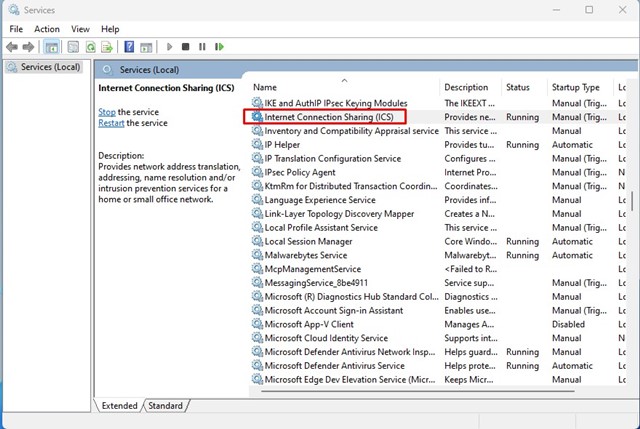
Task: Click gear icon of IKE and AuthIP IPsec row
Action: pos(257,103)
